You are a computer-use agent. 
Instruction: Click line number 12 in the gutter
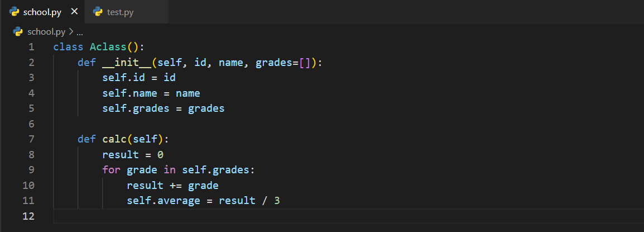pyautogui.click(x=28, y=216)
